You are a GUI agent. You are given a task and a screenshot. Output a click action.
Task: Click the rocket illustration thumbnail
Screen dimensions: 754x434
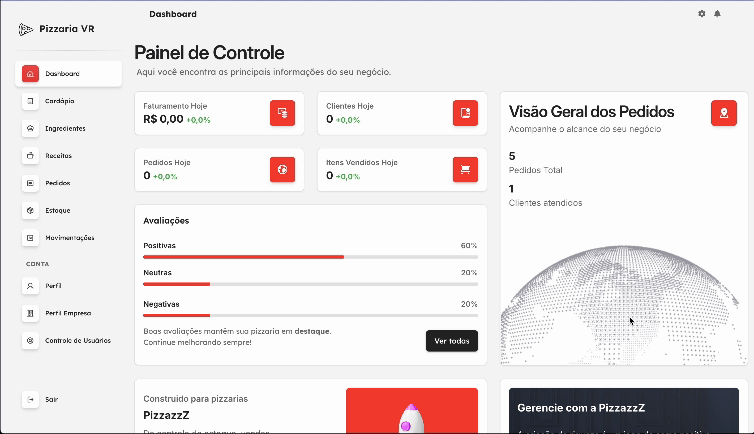click(x=412, y=410)
